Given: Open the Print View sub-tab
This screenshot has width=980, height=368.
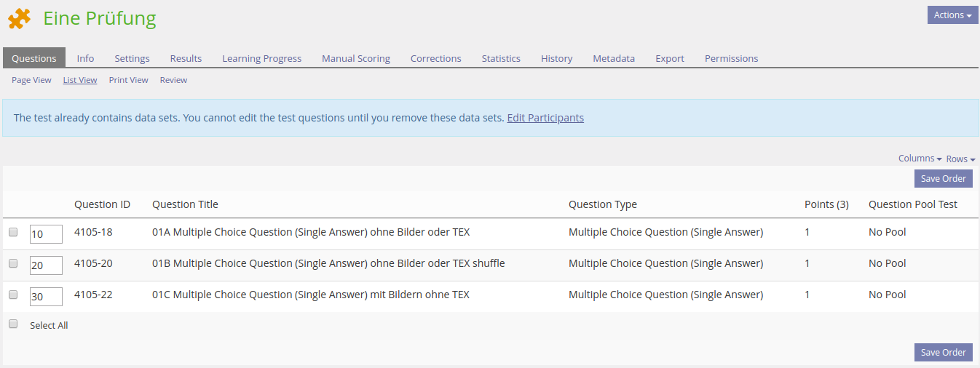Looking at the screenshot, I should (x=128, y=80).
